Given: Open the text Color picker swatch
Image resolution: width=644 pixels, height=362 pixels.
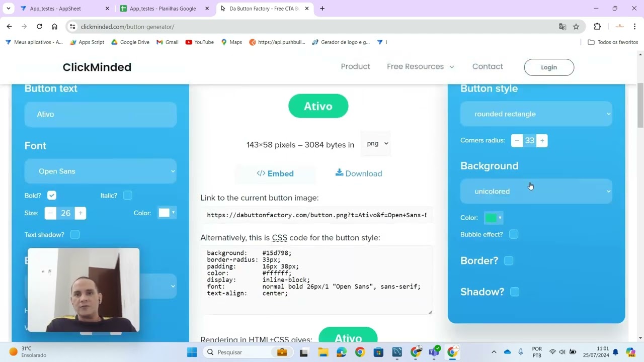Looking at the screenshot, I should tap(167, 213).
